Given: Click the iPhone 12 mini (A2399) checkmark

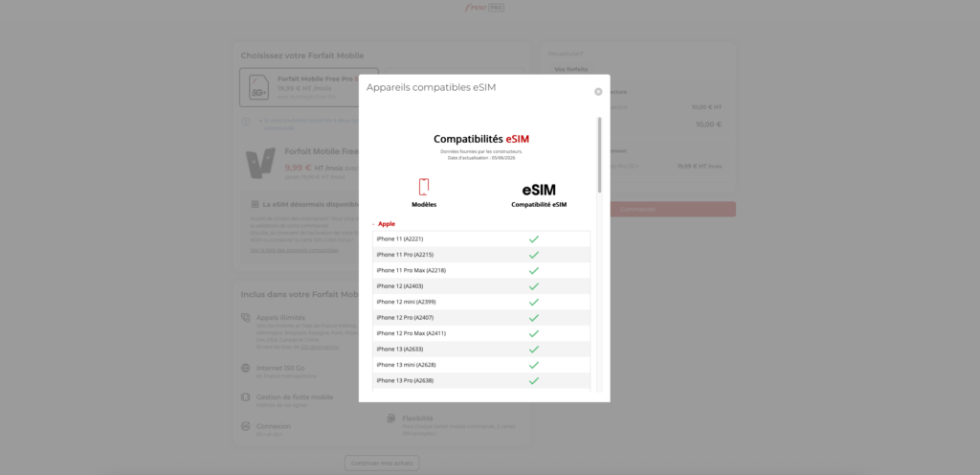Looking at the screenshot, I should point(534,302).
